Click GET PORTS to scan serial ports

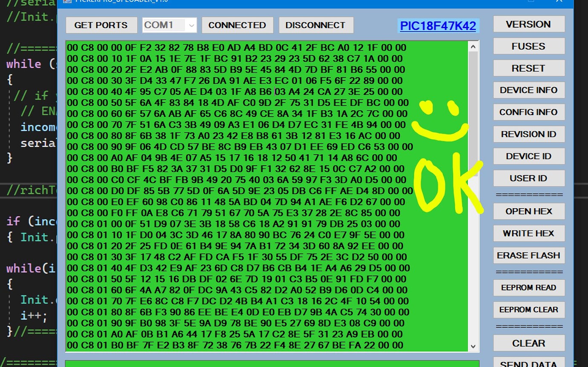101,25
